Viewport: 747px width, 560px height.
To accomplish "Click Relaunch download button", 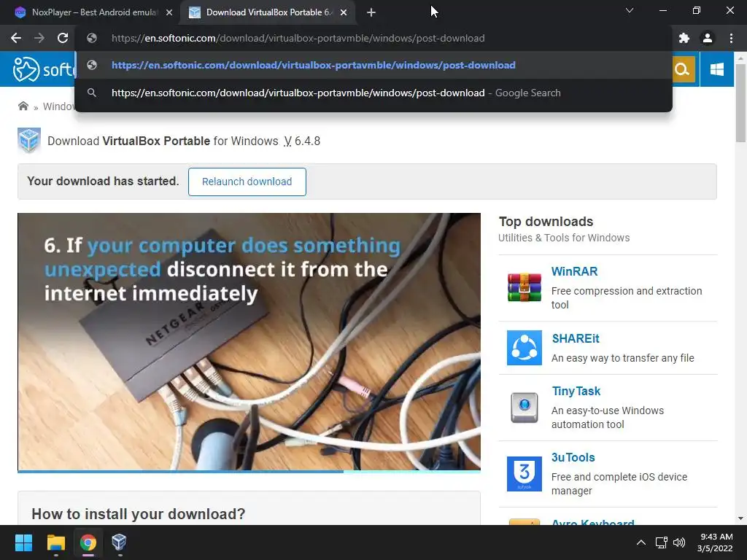I will pyautogui.click(x=247, y=182).
